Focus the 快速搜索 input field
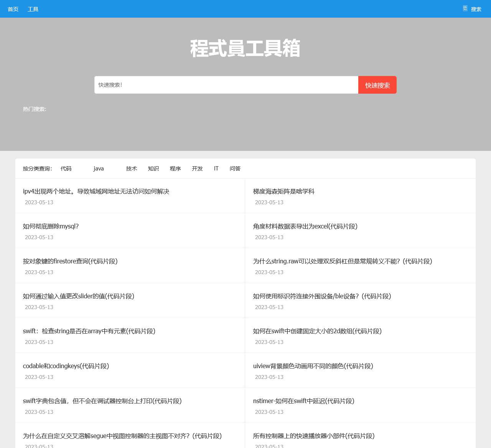This screenshot has height=448, width=491. click(x=226, y=85)
